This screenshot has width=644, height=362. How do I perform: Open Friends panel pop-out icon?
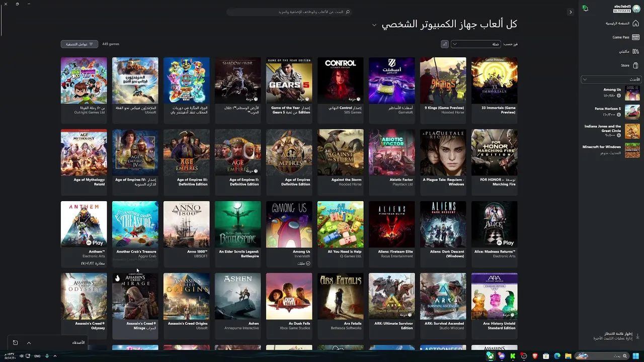pyautogui.click(x=15, y=343)
